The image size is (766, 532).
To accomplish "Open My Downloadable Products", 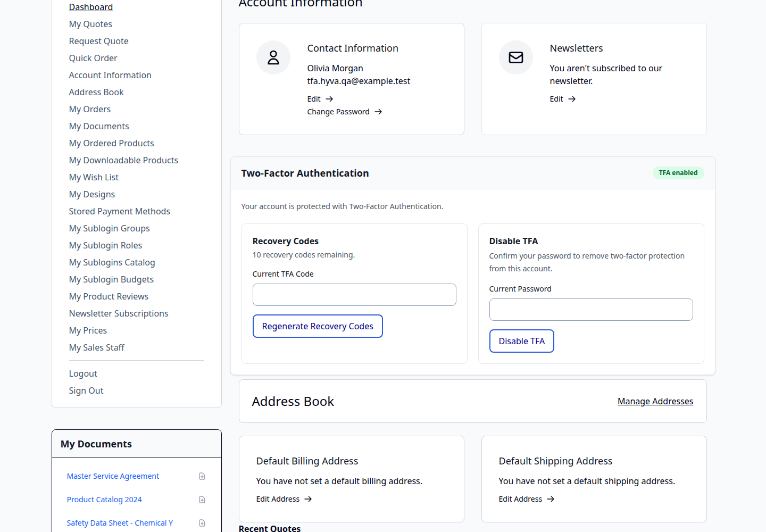I will (x=123, y=160).
